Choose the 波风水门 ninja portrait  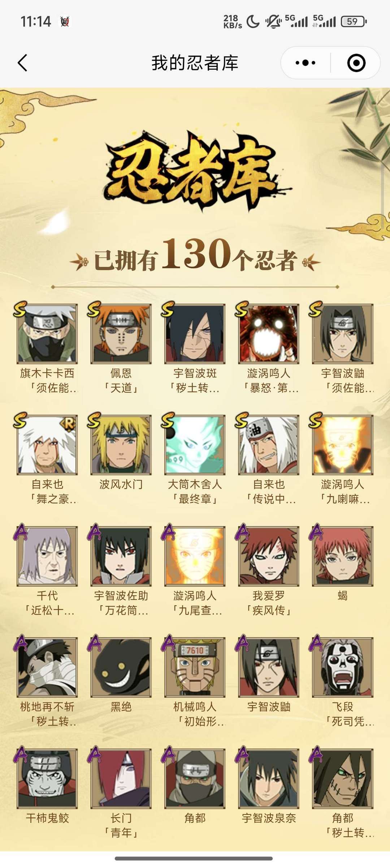pos(121,445)
